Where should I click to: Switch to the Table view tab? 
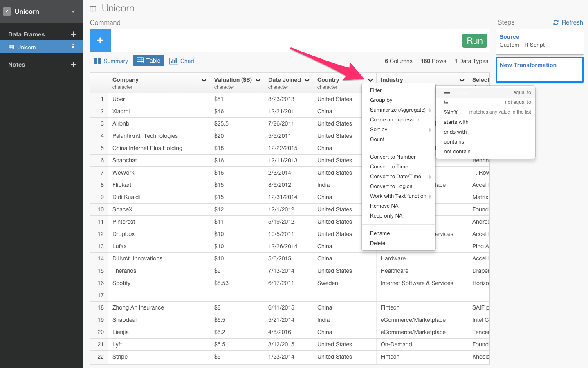click(148, 61)
